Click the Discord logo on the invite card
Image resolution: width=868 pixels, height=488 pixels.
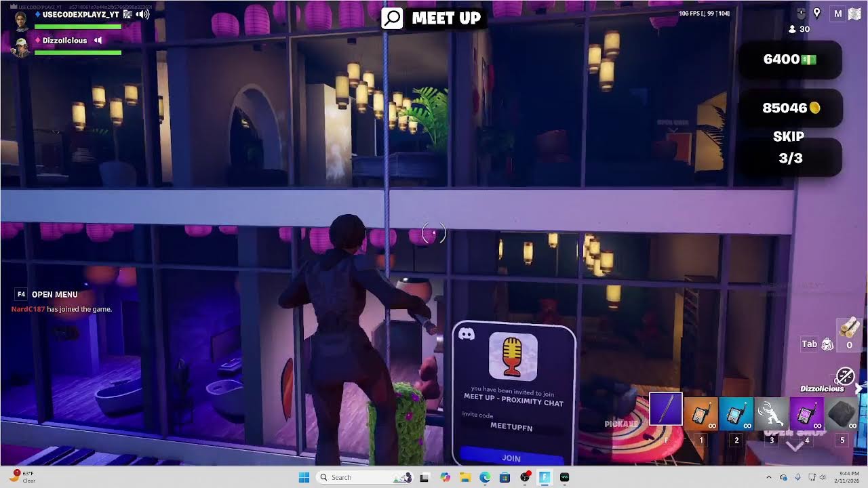pyautogui.click(x=467, y=334)
